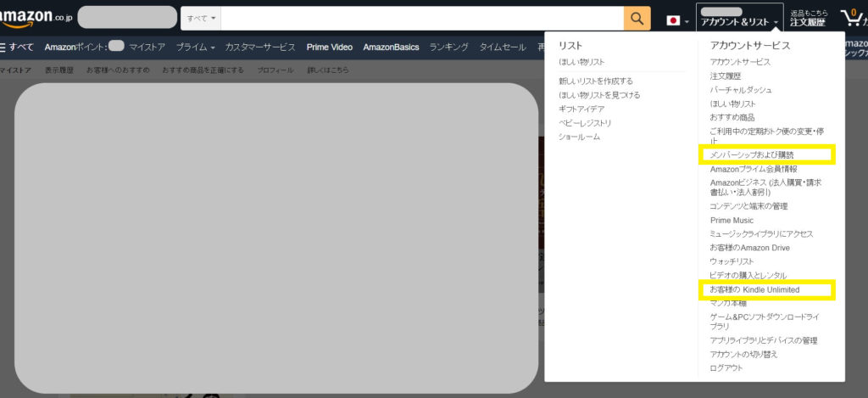Select おすすめ商品を正確にする in sub-navigation

[x=203, y=70]
